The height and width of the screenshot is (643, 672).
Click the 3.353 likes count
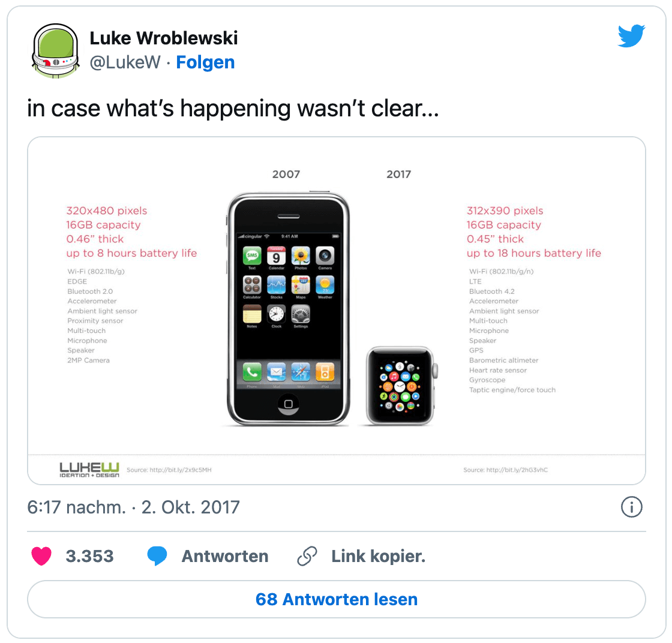pyautogui.click(x=89, y=556)
